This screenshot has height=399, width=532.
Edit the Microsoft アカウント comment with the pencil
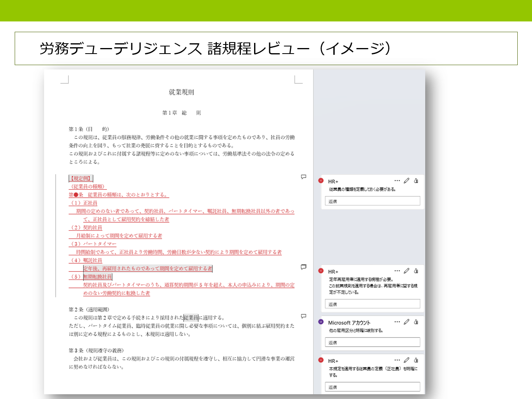pyautogui.click(x=407, y=322)
